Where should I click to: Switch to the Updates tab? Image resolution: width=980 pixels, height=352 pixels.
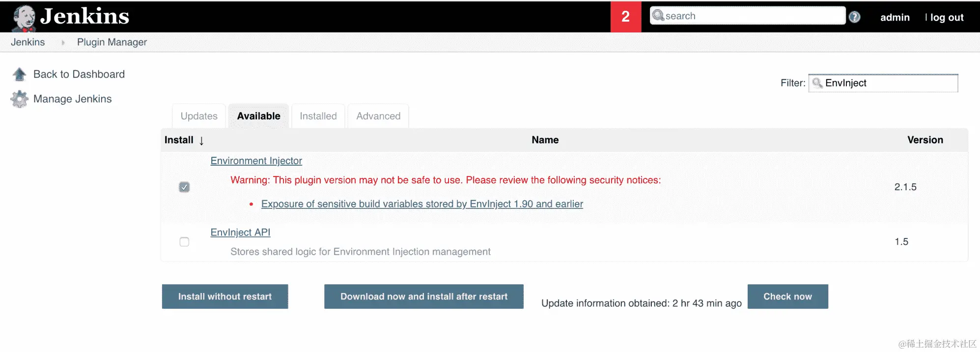199,116
